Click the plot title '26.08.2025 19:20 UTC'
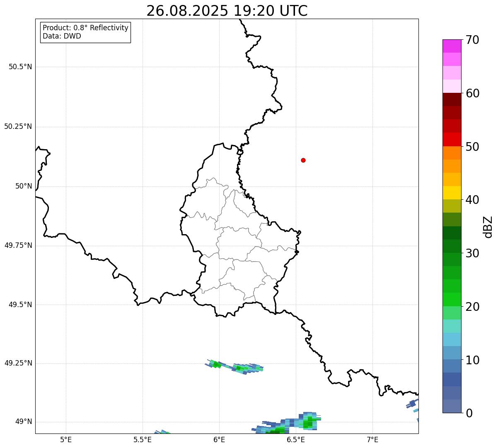 pyautogui.click(x=227, y=11)
